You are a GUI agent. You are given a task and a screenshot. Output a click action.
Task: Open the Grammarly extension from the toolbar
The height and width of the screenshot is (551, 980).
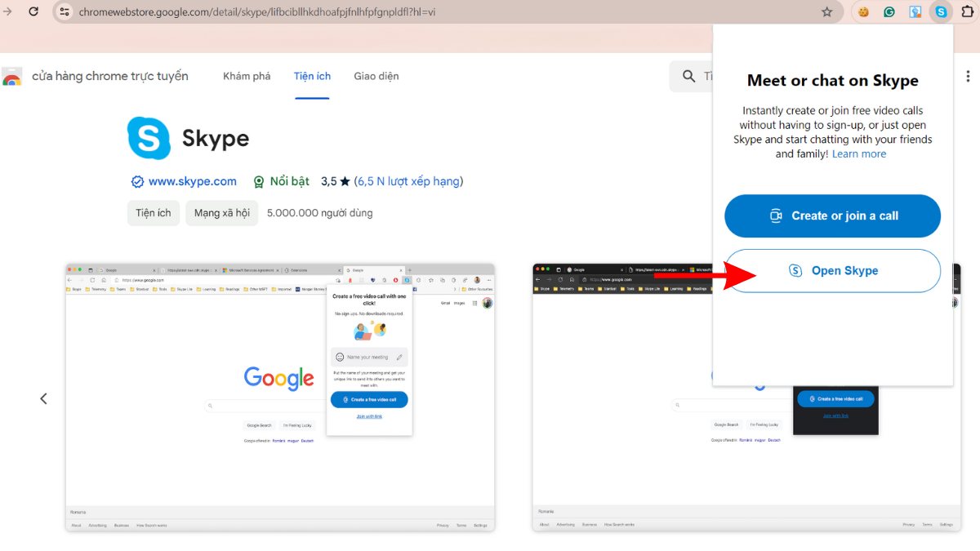coord(889,11)
